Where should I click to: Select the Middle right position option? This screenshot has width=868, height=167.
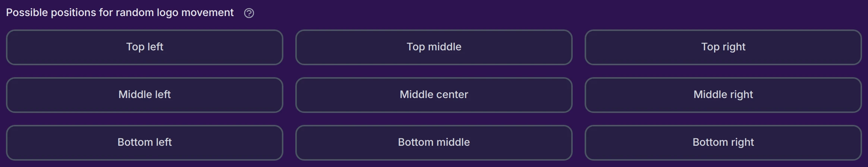click(723, 95)
